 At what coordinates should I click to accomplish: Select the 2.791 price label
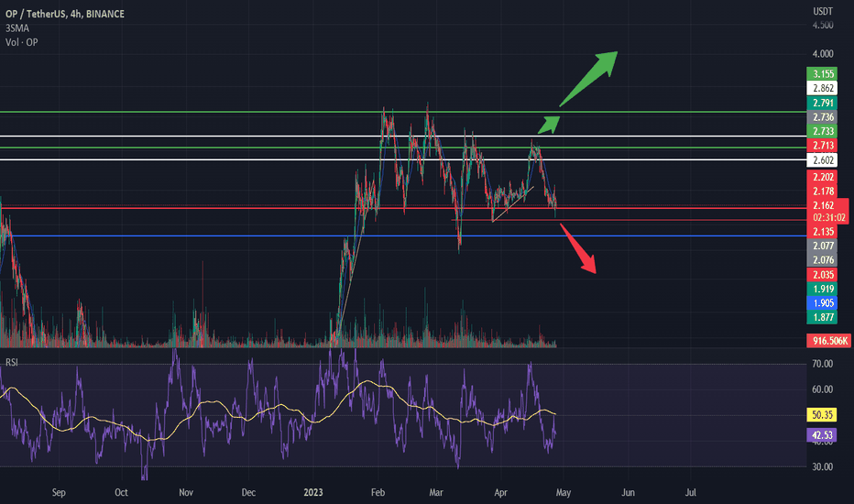[x=823, y=103]
